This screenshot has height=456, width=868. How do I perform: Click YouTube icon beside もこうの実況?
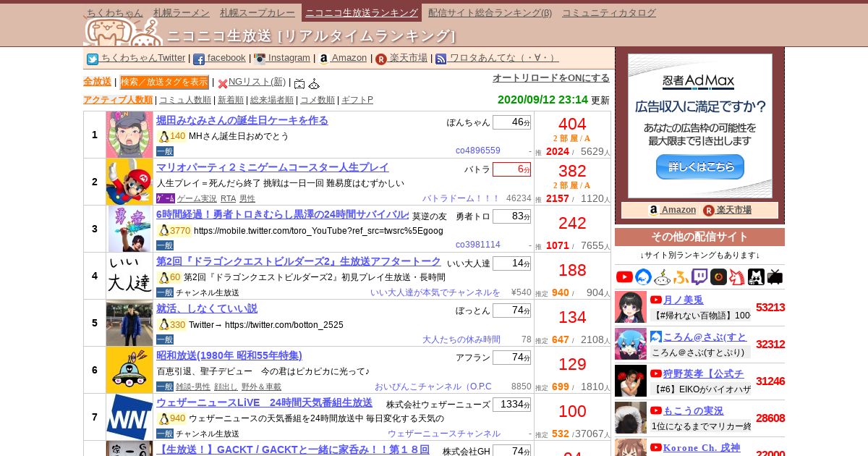coord(656,410)
